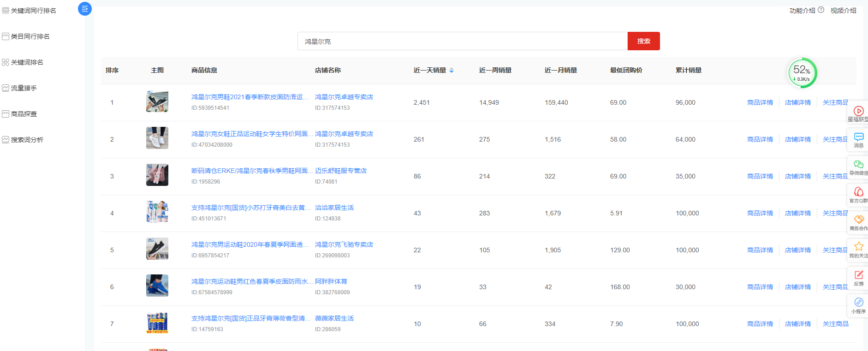
Task: Click the red 搜索 button
Action: coord(644,41)
